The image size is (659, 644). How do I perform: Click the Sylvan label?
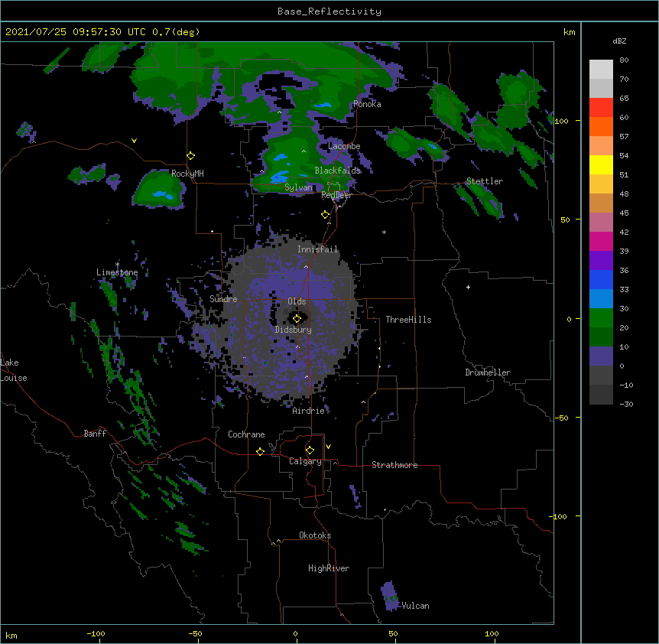tap(298, 187)
